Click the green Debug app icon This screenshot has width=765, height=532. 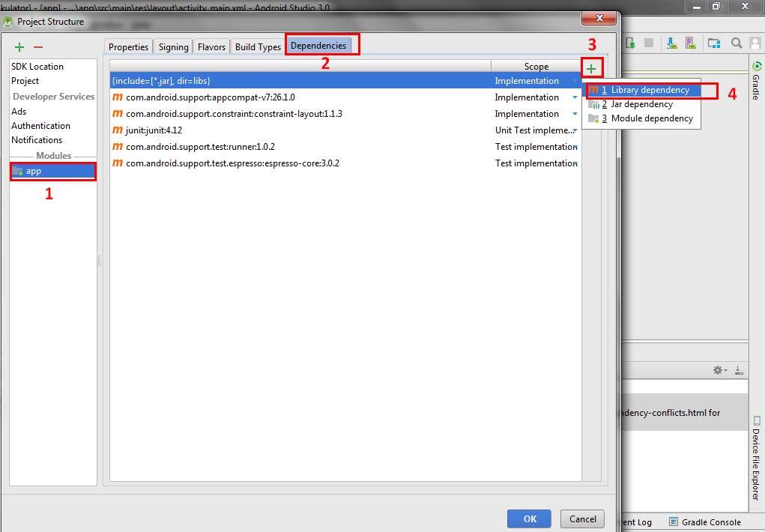point(630,43)
